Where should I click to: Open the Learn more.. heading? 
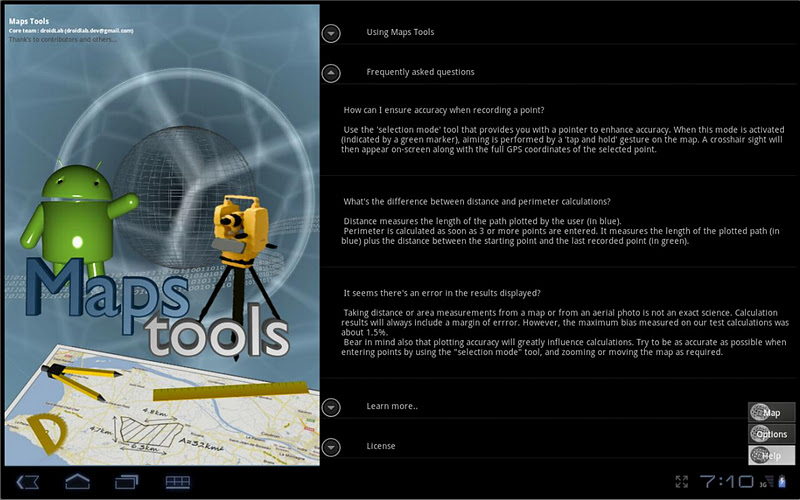tap(392, 406)
